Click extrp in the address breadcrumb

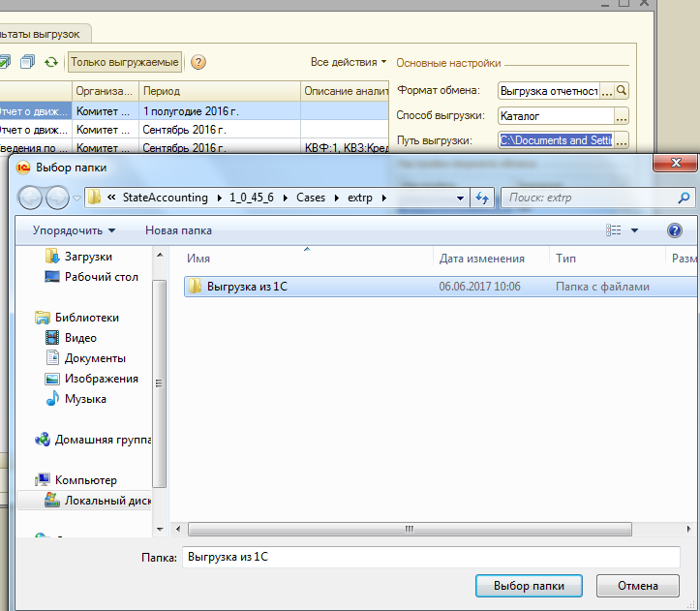(360, 198)
